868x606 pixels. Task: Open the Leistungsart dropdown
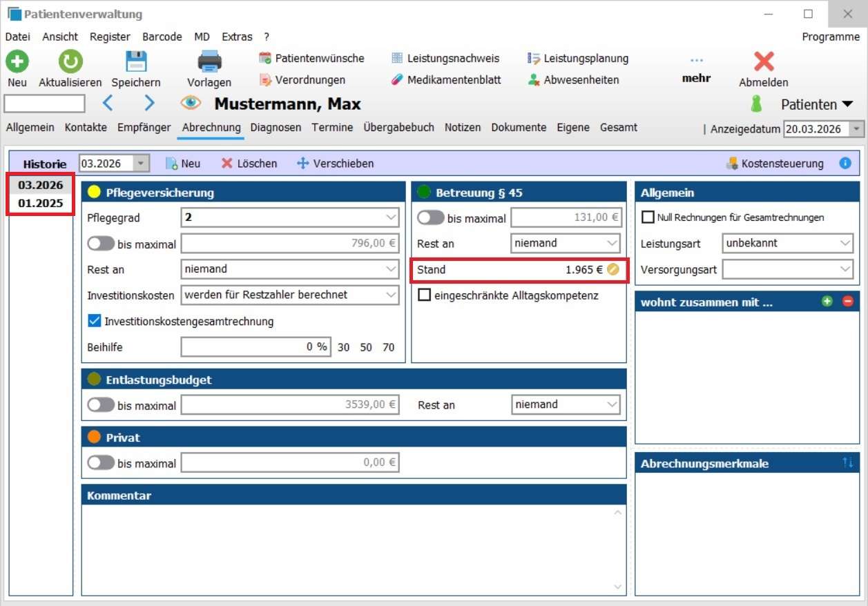(x=845, y=243)
